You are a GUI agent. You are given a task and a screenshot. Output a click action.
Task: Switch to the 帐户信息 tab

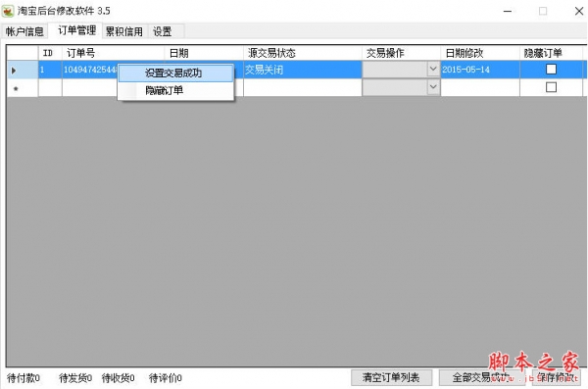24,31
